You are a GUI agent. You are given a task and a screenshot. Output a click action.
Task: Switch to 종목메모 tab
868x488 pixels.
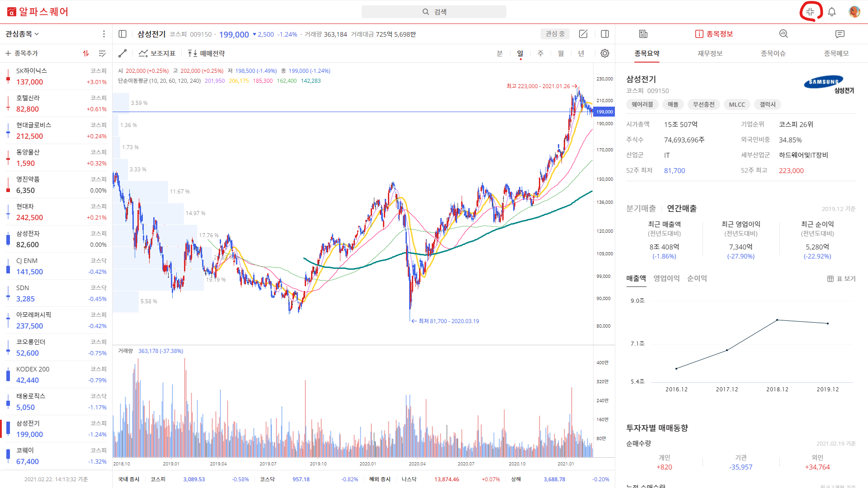(836, 53)
